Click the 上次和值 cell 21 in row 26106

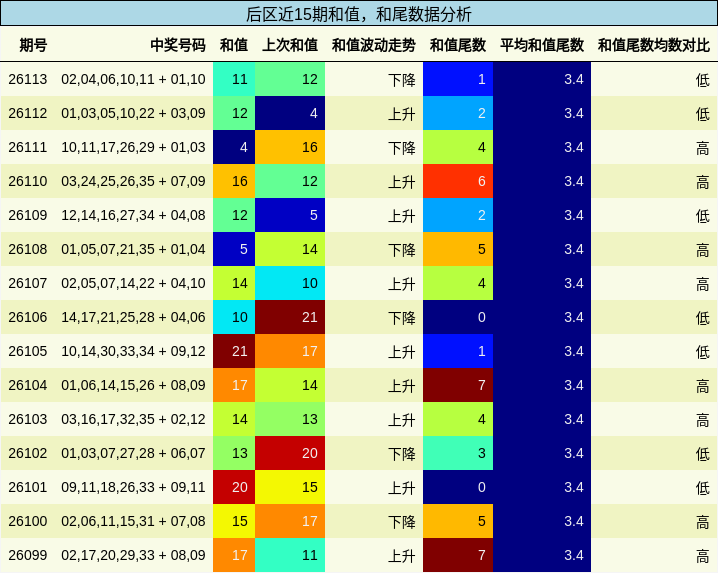290,317
